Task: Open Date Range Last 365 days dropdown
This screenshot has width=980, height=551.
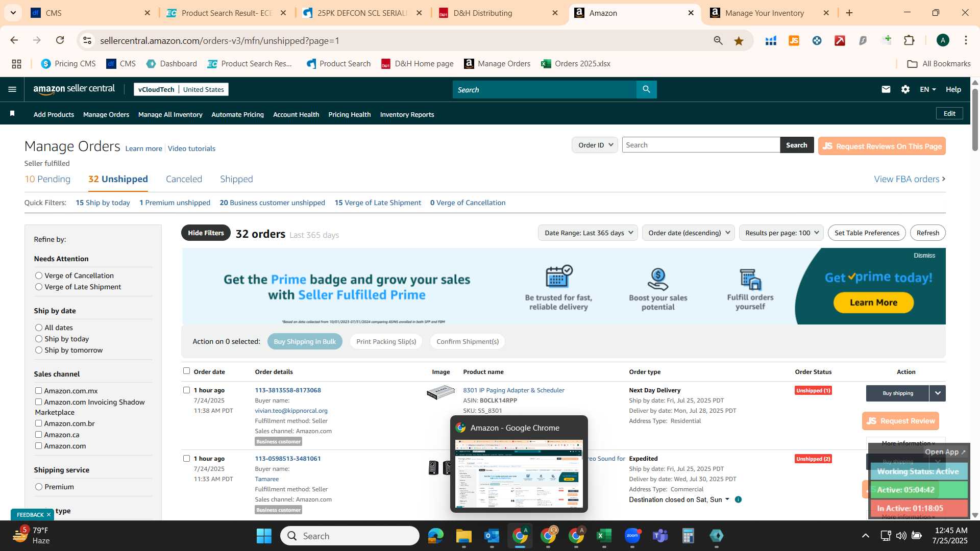Action: [x=588, y=233]
